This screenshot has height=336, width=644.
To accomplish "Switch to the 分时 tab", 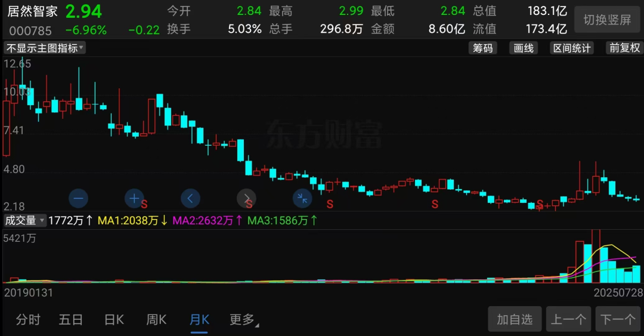I will tap(29, 319).
